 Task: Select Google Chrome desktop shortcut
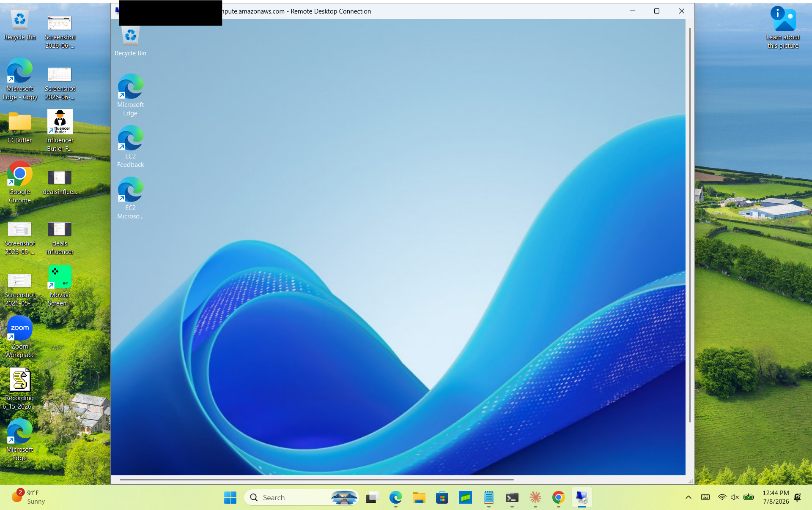(x=19, y=183)
